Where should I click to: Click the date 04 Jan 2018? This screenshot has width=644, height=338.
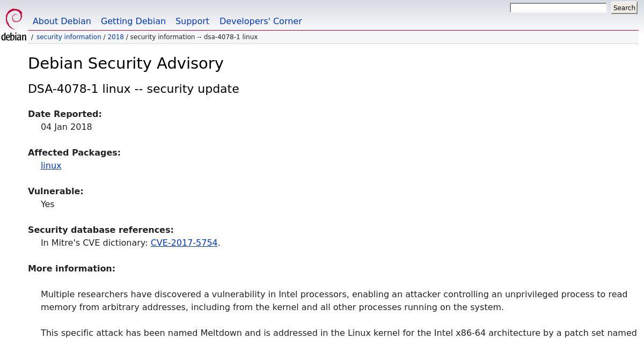(x=67, y=127)
